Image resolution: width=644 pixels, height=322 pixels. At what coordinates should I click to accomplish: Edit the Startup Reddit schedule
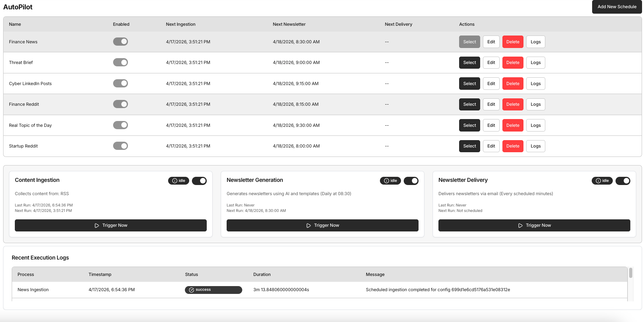tap(491, 146)
